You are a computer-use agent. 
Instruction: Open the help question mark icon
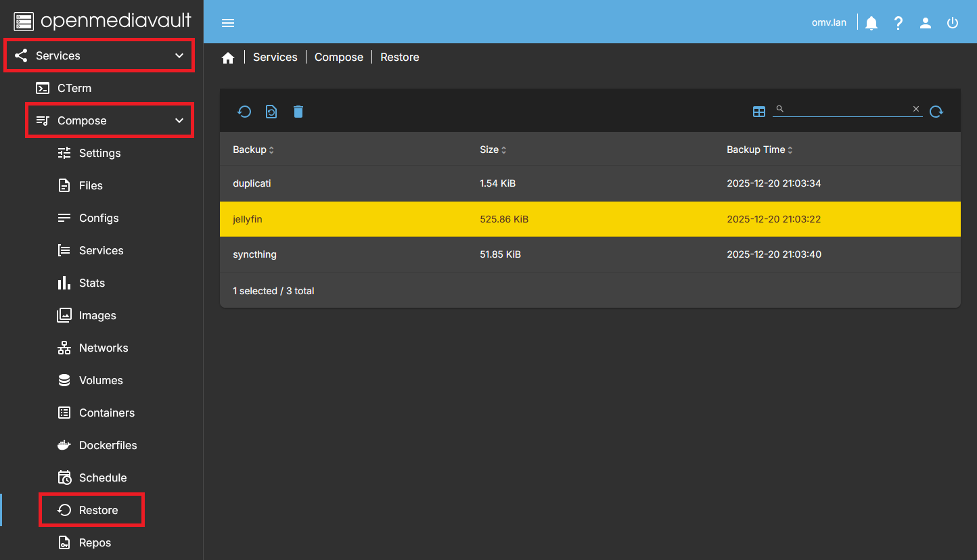coord(899,23)
